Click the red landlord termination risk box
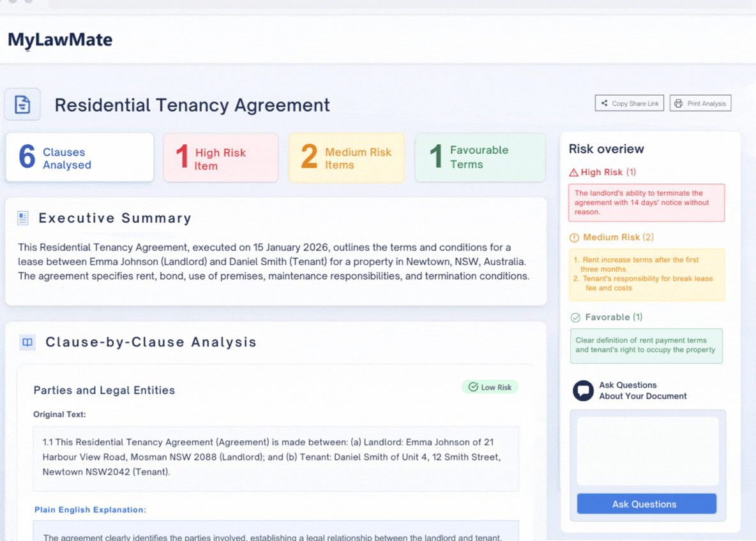This screenshot has width=756, height=541. pyautogui.click(x=646, y=203)
